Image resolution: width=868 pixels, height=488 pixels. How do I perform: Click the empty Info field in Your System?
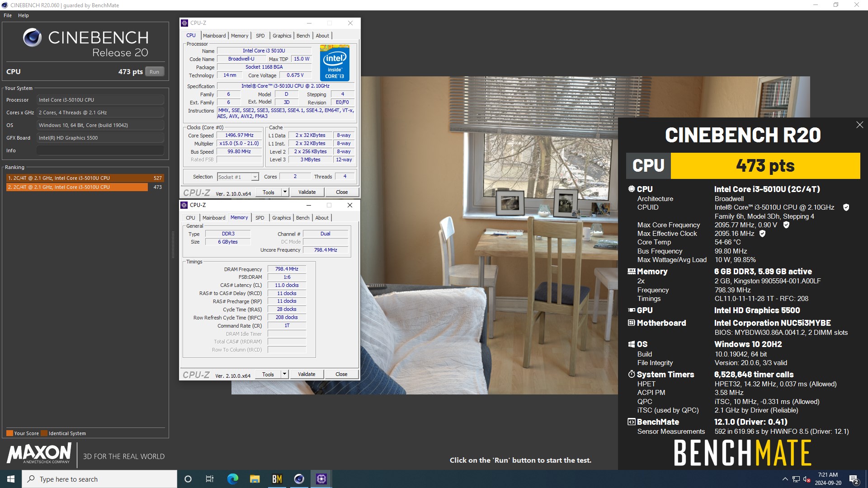tap(100, 150)
